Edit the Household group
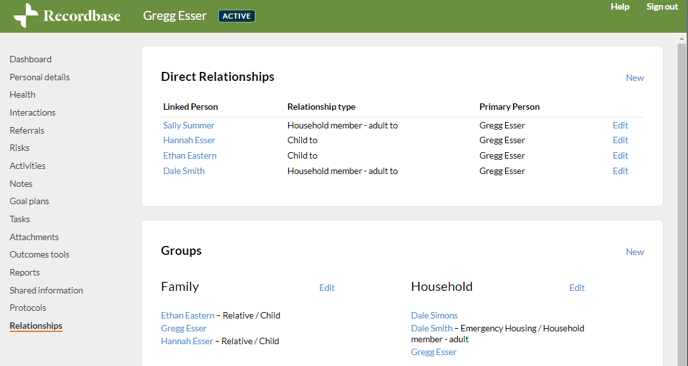This screenshot has width=688, height=366. [577, 288]
